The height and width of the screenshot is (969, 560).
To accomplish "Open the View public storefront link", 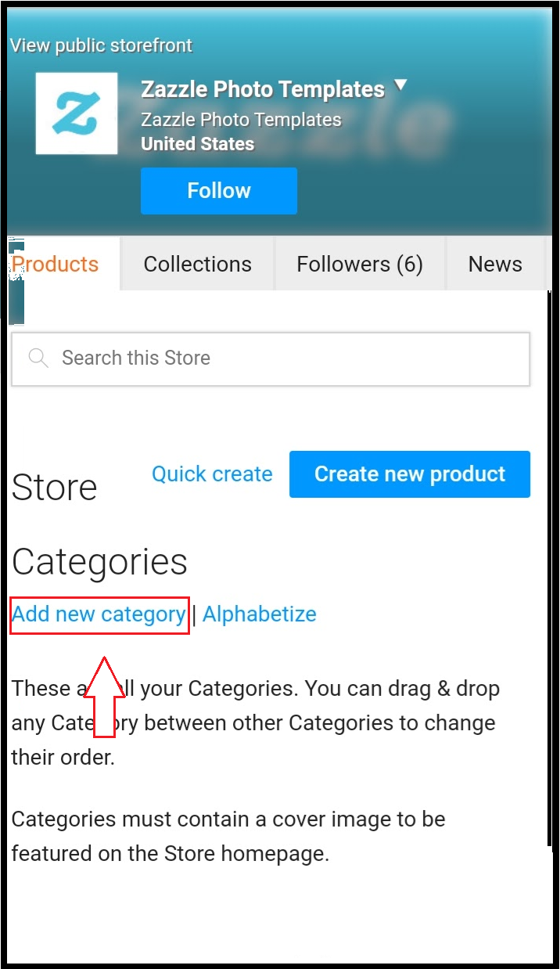I will coord(101,45).
